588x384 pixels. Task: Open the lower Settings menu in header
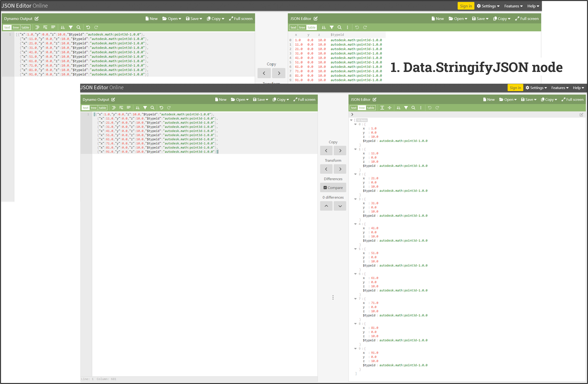coord(536,88)
